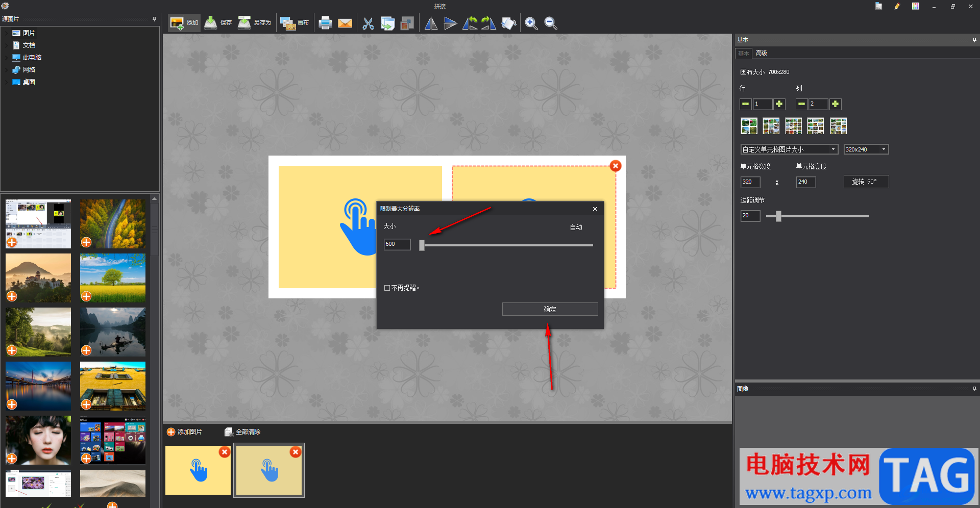Select 桌面 in the source tree
Screen dimensions: 980x508
pos(24,82)
